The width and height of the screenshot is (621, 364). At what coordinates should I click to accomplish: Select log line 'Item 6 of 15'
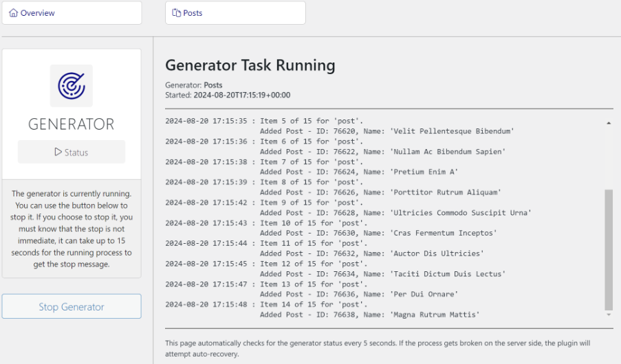(x=264, y=141)
